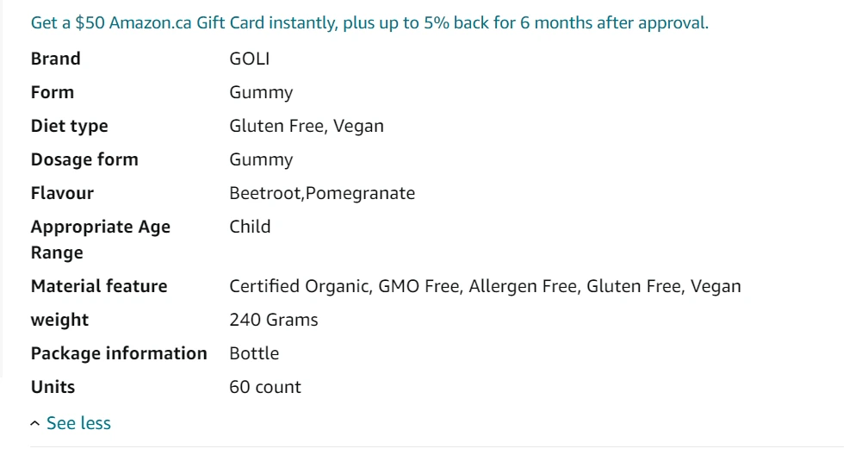This screenshot has width=868, height=455.
Task: Click the up chevron beside See less
Action: 35,424
